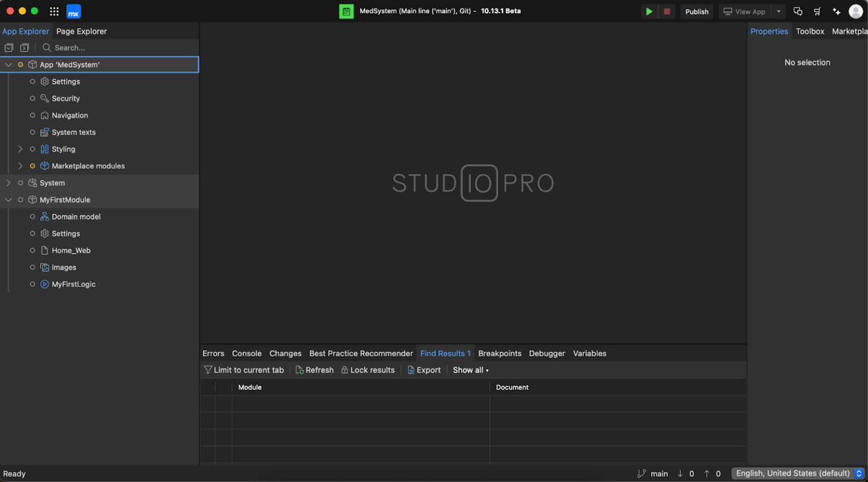The image size is (868, 482).
Task: Switch to the Page Explorer tab
Action: [81, 31]
